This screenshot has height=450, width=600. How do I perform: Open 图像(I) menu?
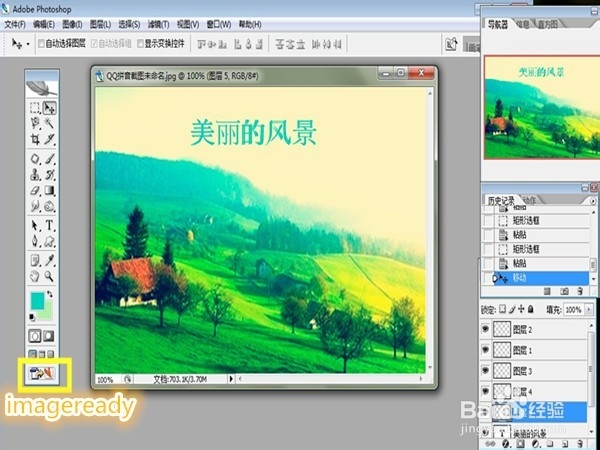click(72, 25)
